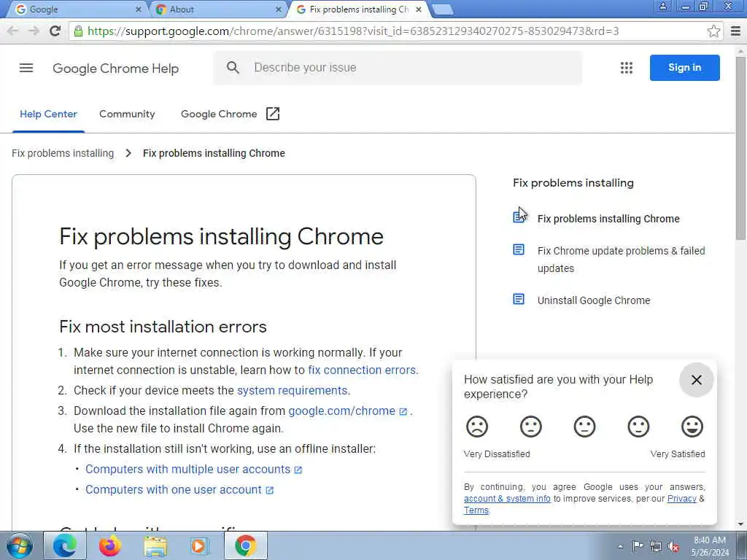
Task: Choose the Very Satisfied face
Action: point(692,426)
